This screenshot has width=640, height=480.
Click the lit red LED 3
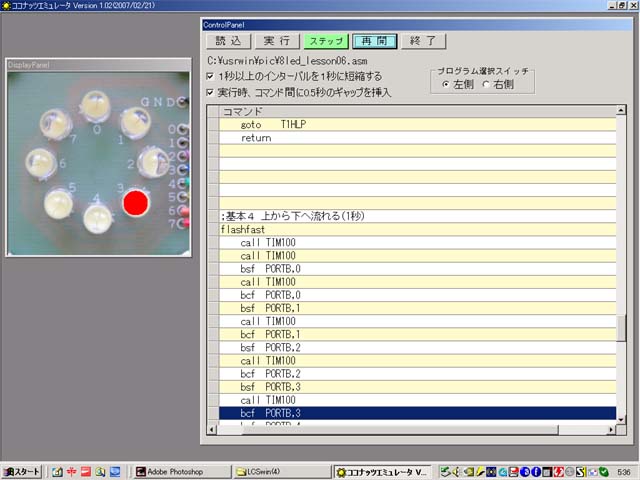point(135,203)
